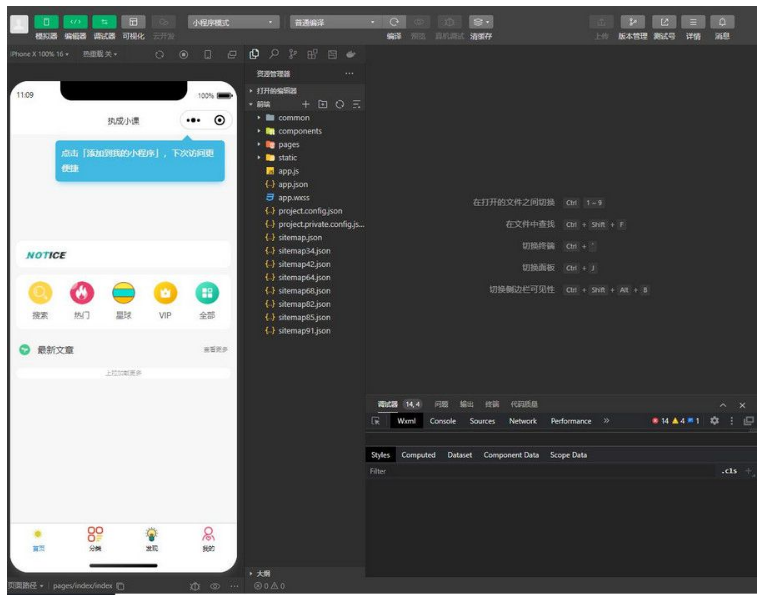Open 版本管理 version control icon
The image size is (762, 595).
tap(632, 22)
